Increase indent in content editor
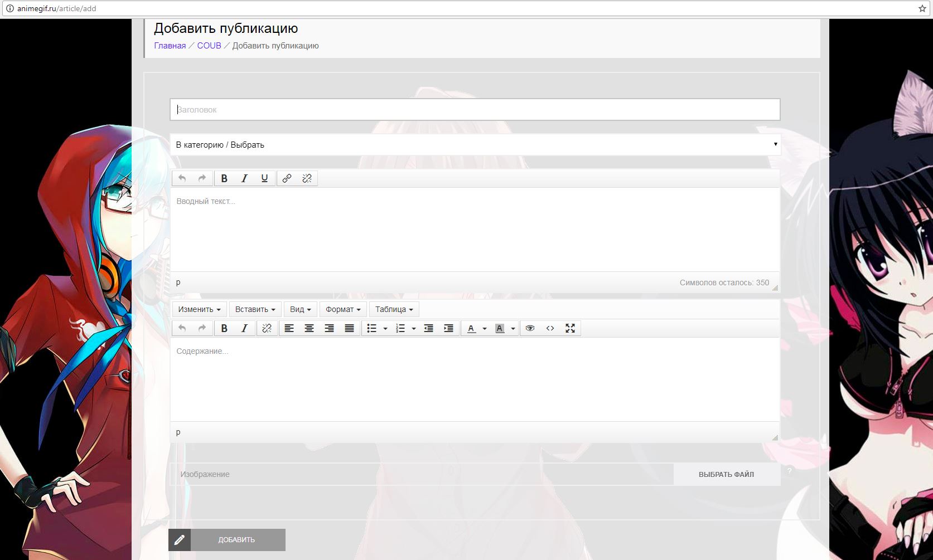 448,328
